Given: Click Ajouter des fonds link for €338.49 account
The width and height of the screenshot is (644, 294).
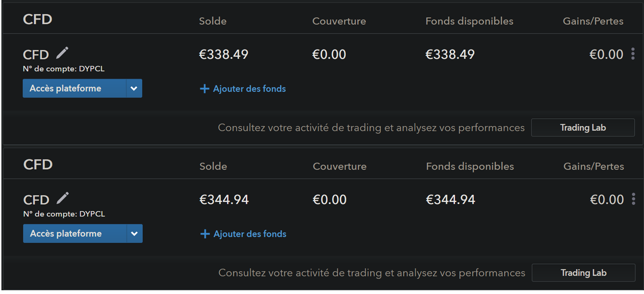Looking at the screenshot, I should coord(249,89).
